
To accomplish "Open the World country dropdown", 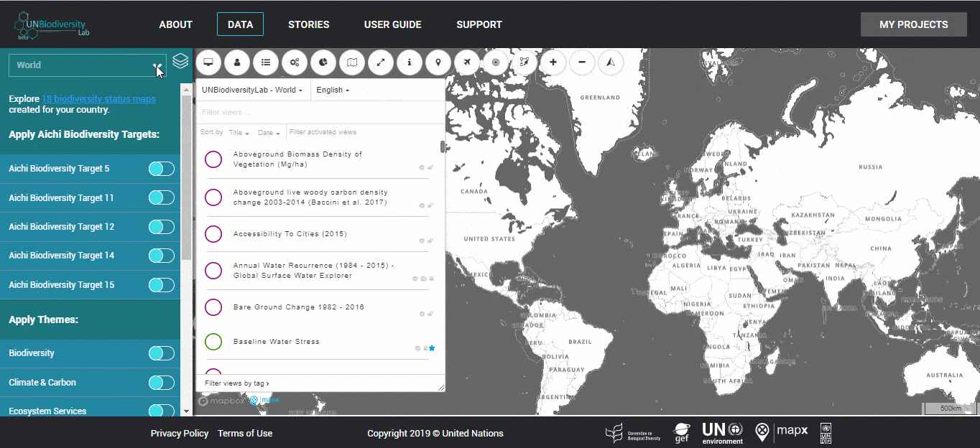I will click(88, 65).
